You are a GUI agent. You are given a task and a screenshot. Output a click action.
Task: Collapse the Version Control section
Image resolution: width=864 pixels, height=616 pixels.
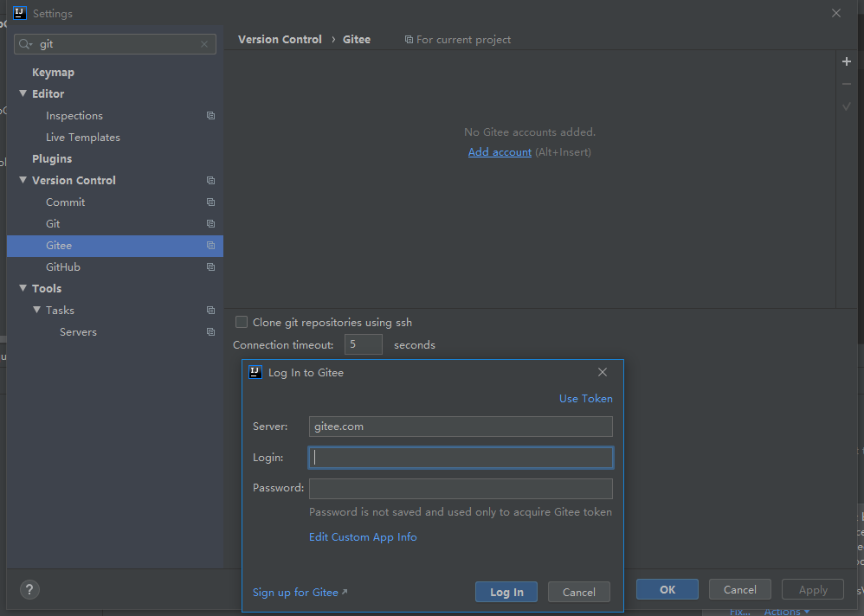[x=23, y=180]
